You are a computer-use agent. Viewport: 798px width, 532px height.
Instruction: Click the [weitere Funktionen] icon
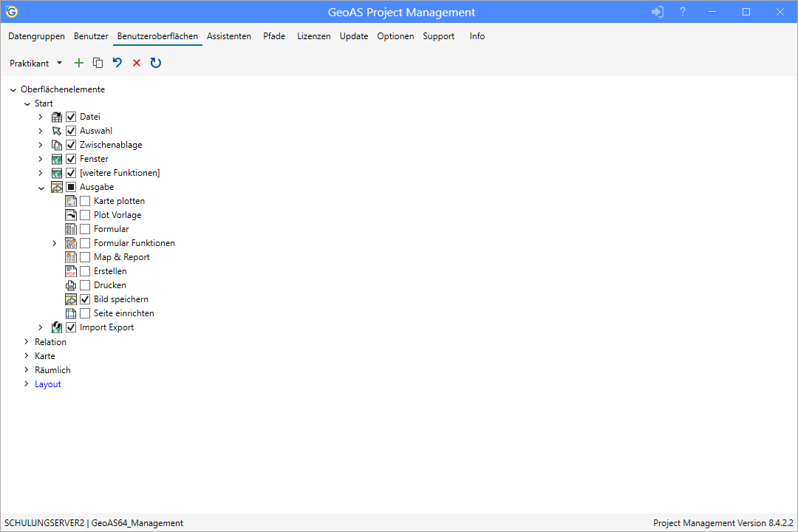click(56, 173)
